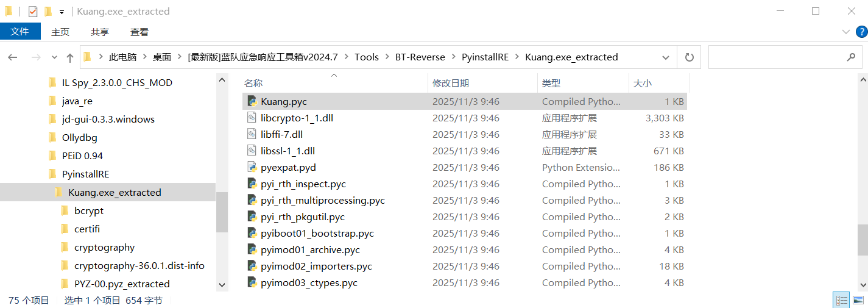Select pyimod03_ctypes.pyc file icon

(x=252, y=282)
